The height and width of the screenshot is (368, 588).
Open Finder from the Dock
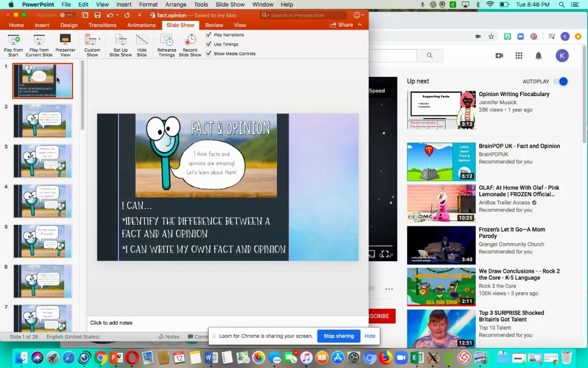coord(22,357)
